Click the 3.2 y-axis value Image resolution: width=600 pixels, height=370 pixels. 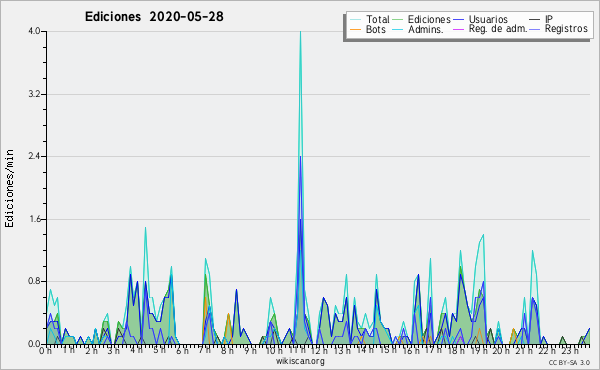coord(34,94)
